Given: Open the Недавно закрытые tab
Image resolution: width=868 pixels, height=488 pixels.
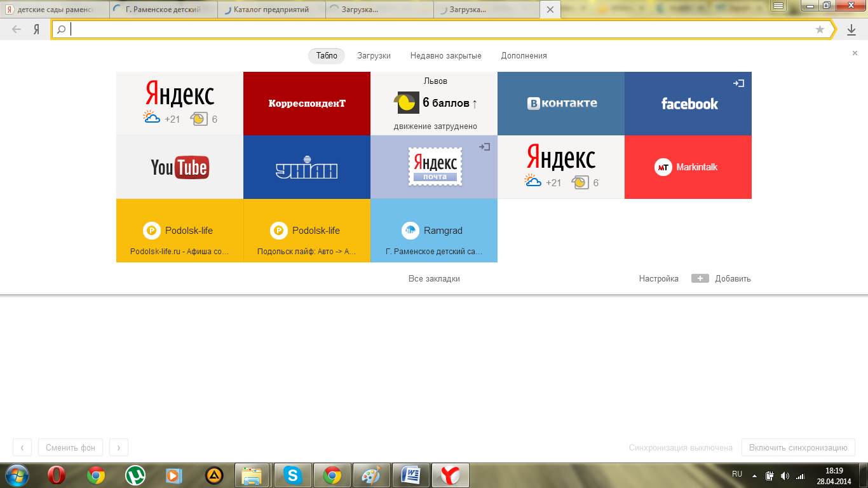Looking at the screenshot, I should point(445,56).
